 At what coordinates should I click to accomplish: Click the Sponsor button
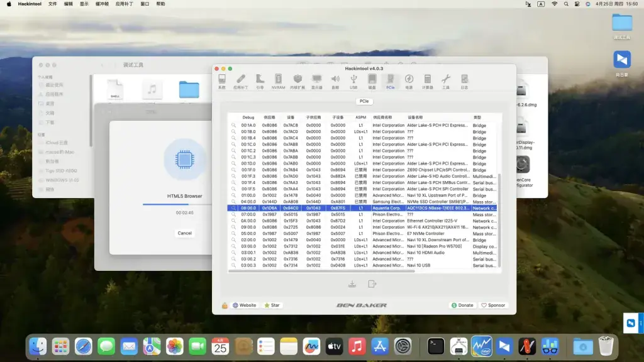(x=493, y=305)
